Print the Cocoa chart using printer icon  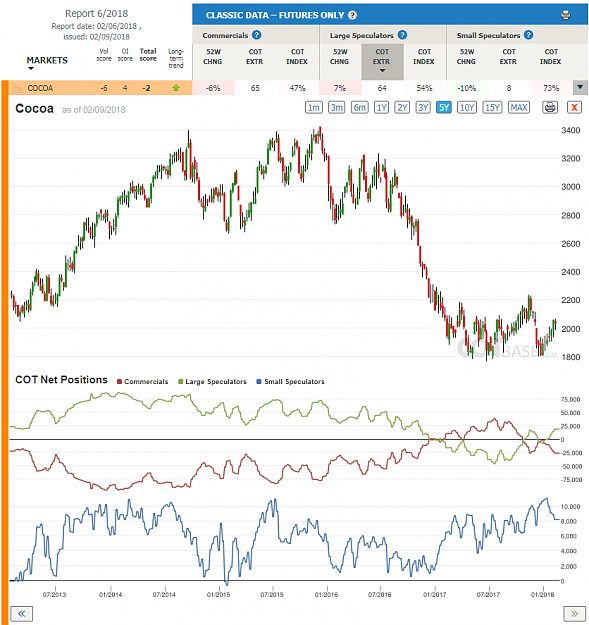(550, 107)
